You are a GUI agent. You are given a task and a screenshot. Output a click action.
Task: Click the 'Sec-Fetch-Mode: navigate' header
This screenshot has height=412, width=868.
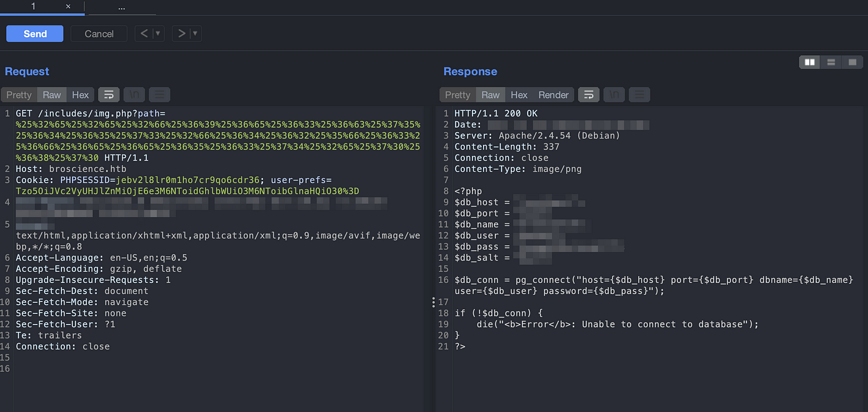(82, 302)
